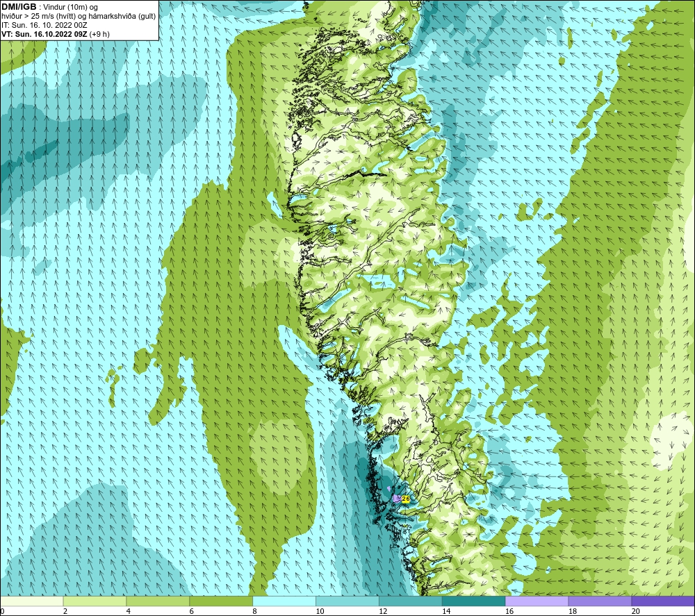Select the 2-4 m/s light green legend swatch

(95, 601)
